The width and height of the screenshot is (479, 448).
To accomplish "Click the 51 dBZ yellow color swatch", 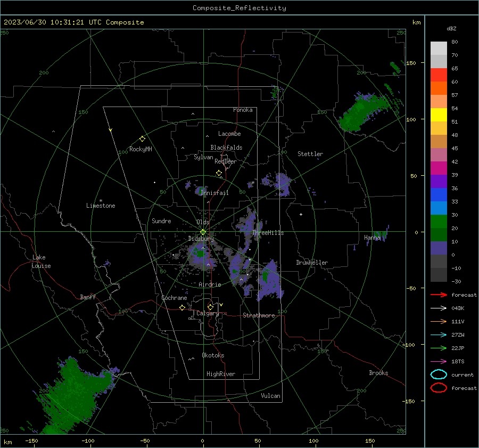I will 439,115.
